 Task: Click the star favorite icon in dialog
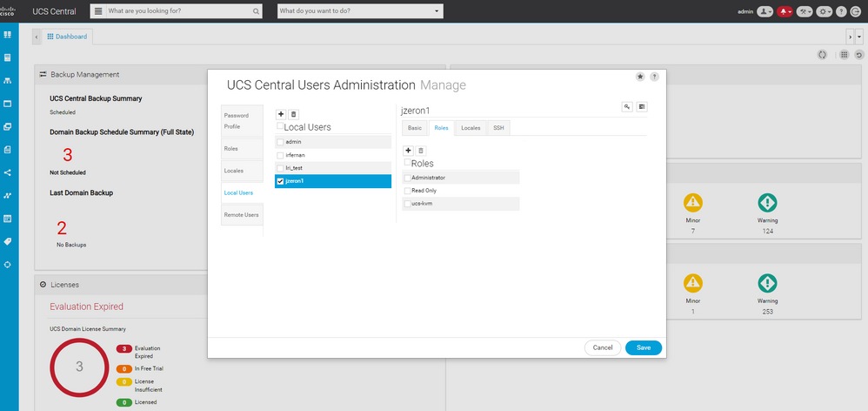640,77
